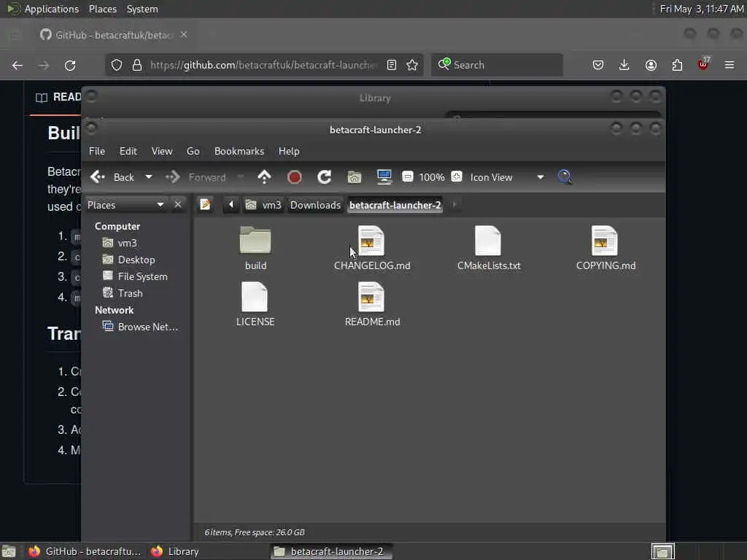The height and width of the screenshot is (560, 747).
Task: Select the build folder
Action: point(255,248)
